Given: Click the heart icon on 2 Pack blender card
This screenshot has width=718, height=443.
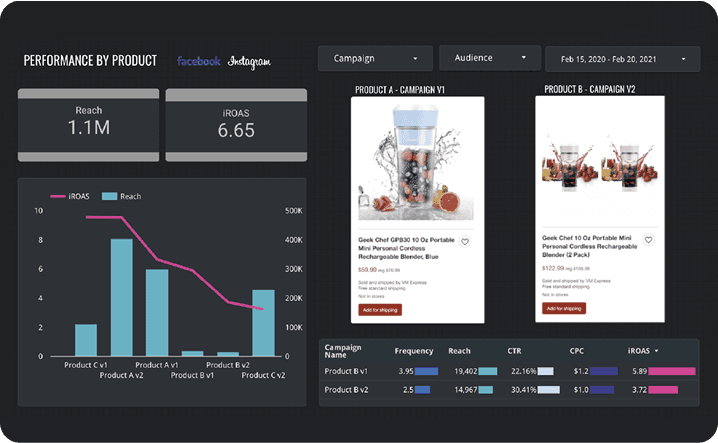Looking at the screenshot, I should tap(648, 240).
